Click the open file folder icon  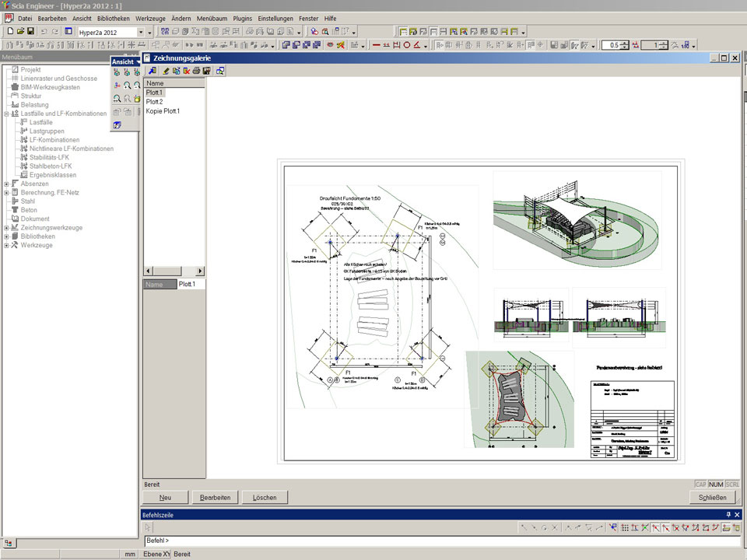pos(20,32)
